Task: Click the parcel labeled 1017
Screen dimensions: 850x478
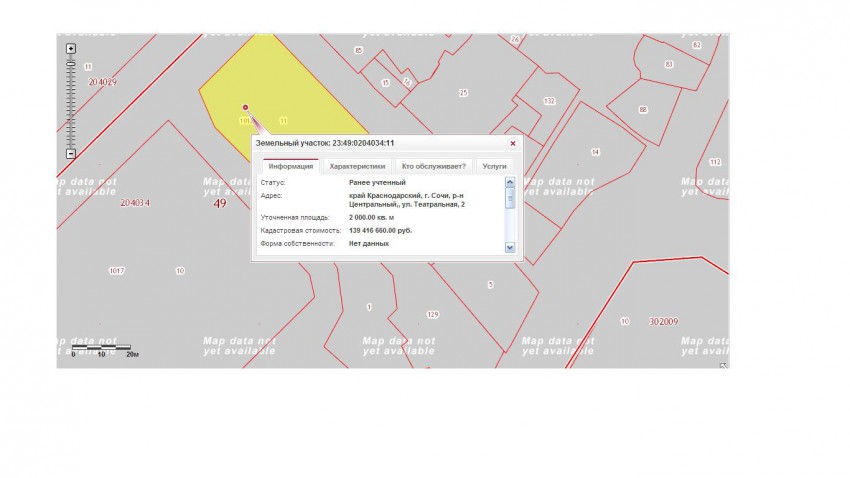Action: click(117, 271)
